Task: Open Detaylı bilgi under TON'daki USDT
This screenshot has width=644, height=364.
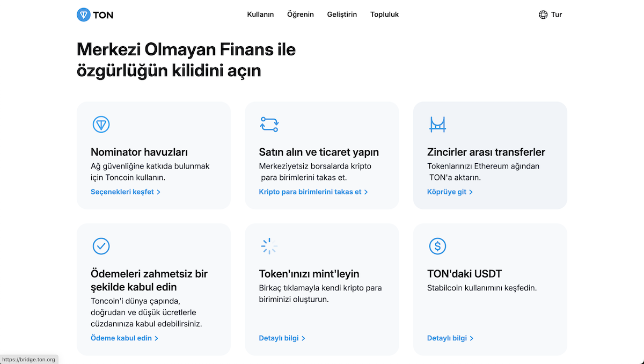Action: [x=447, y=338]
